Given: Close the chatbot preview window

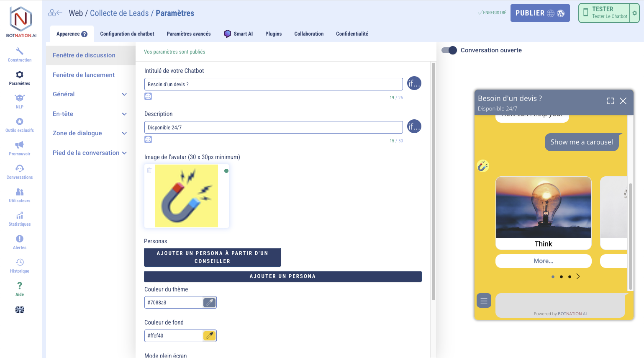Looking at the screenshot, I should 623,101.
